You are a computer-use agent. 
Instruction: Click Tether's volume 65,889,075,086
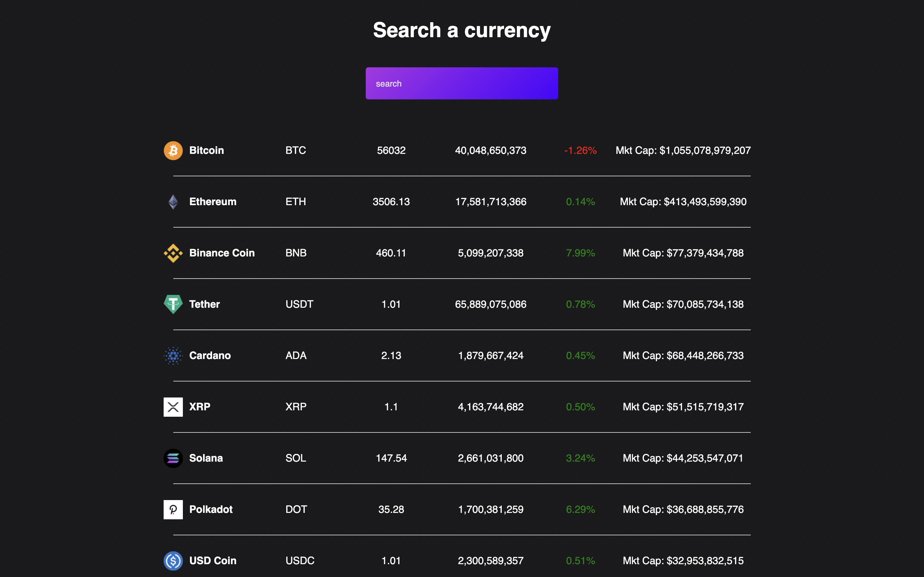click(x=490, y=304)
